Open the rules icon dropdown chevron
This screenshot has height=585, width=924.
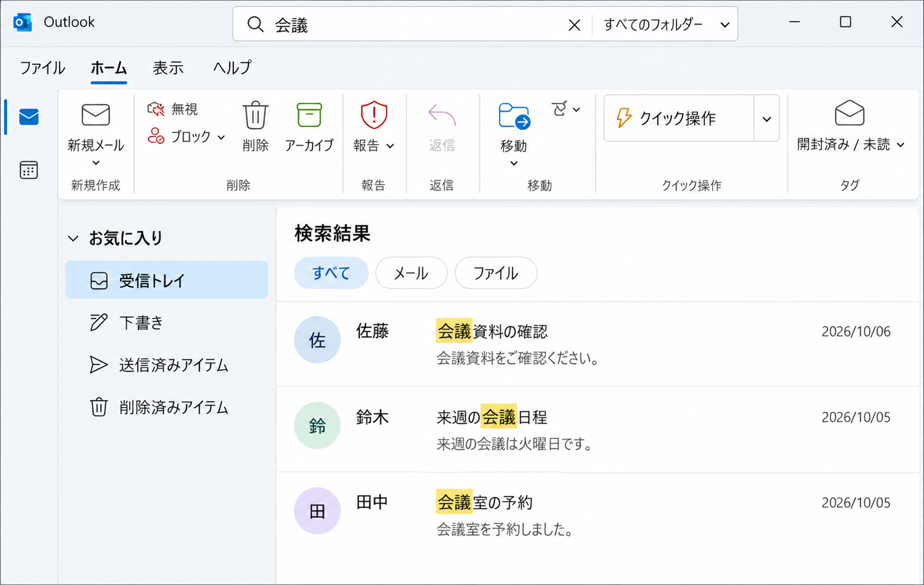pyautogui.click(x=576, y=110)
